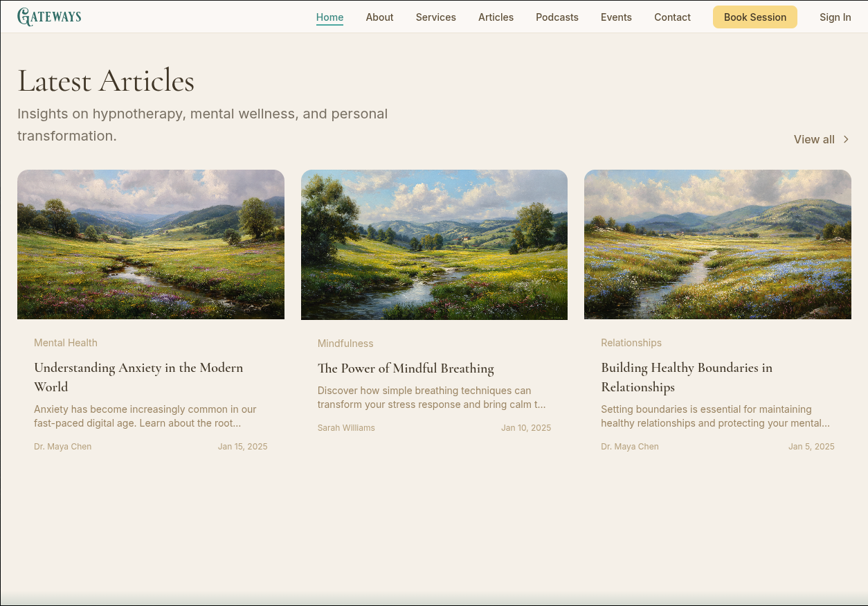Open the Understanding Anxiety article thumbnail
The width and height of the screenshot is (868, 606).
pyautogui.click(x=151, y=244)
